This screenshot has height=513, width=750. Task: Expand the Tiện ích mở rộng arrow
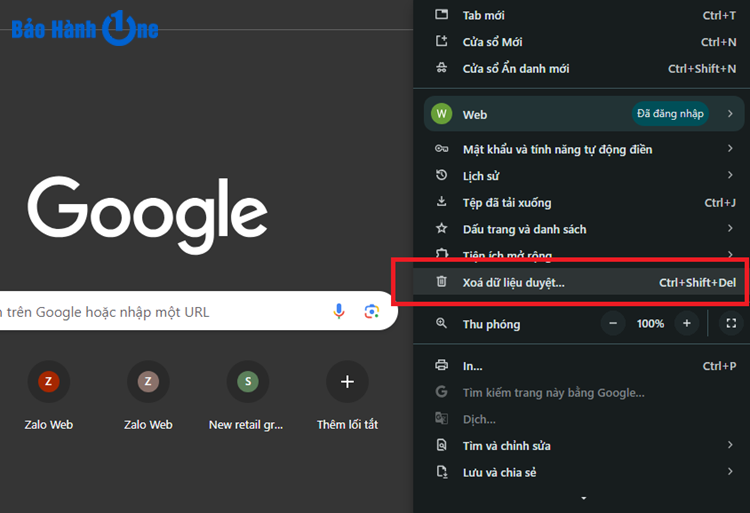click(x=730, y=254)
